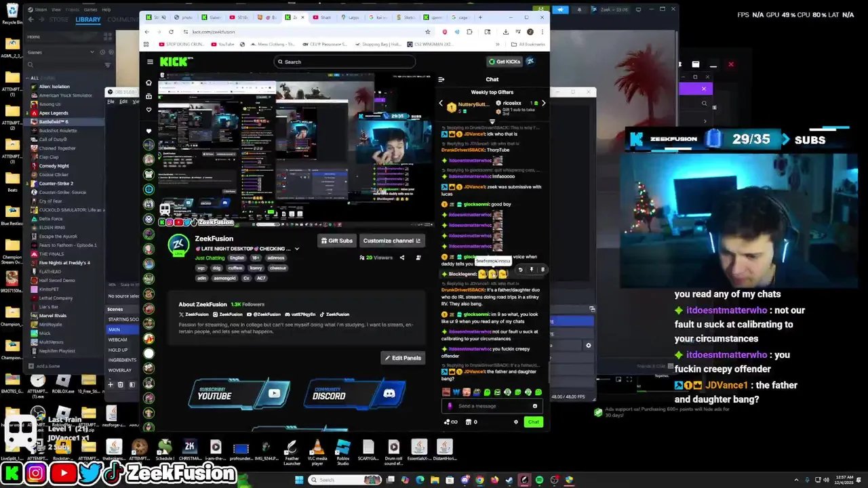Viewport: 868px width, 488px height.
Task: Bookmark this page star icon
Action: click(427, 32)
